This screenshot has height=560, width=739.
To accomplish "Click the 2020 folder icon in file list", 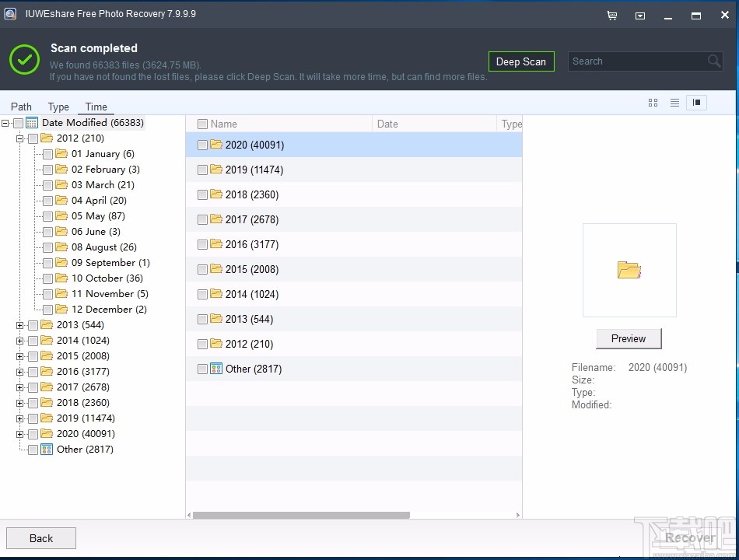I will 216,144.
